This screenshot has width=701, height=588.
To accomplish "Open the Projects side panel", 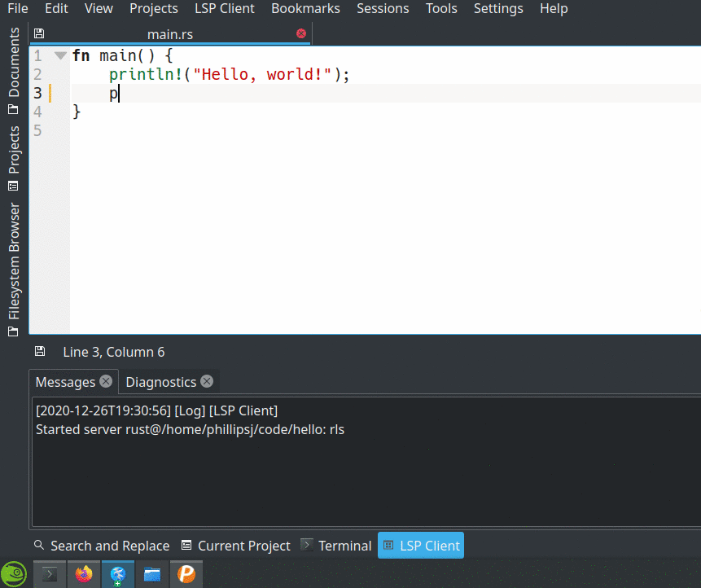I will pyautogui.click(x=14, y=158).
